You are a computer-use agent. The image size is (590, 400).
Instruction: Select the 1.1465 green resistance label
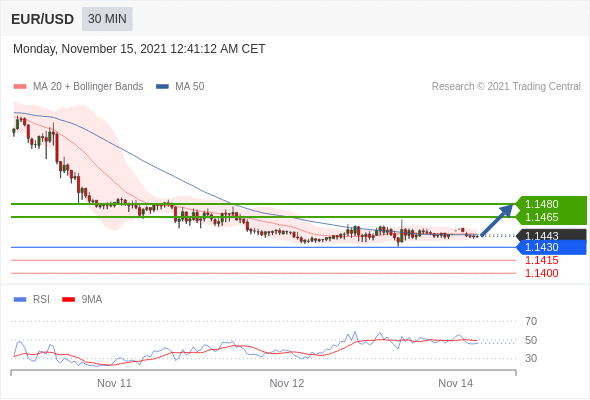(x=541, y=217)
